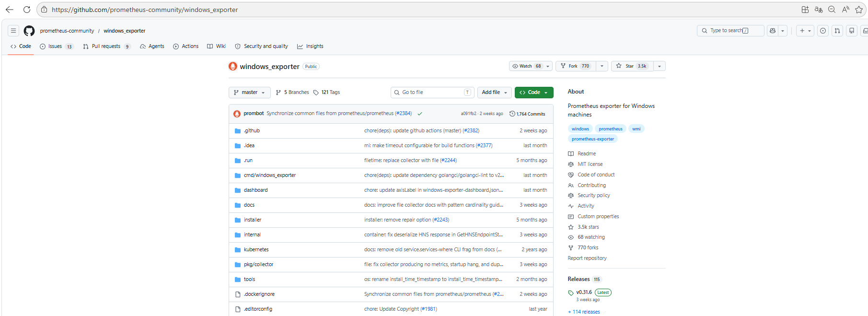The height and width of the screenshot is (316, 868).
Task: Open pull requests icon in top header
Action: click(x=837, y=31)
